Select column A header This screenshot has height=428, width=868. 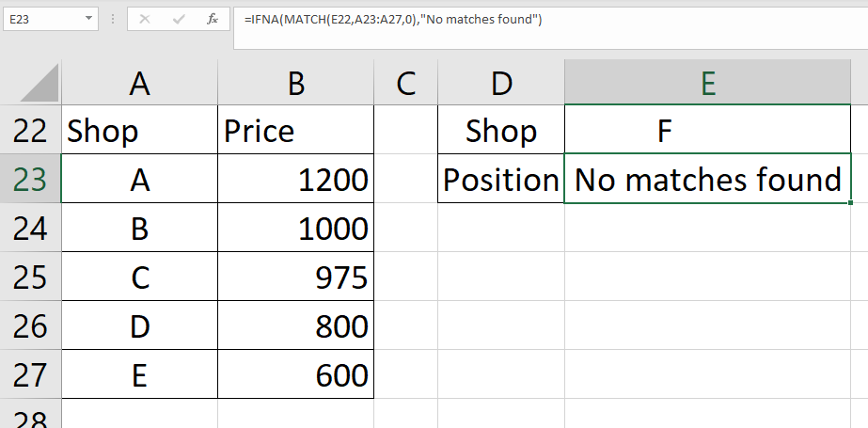pyautogui.click(x=139, y=85)
